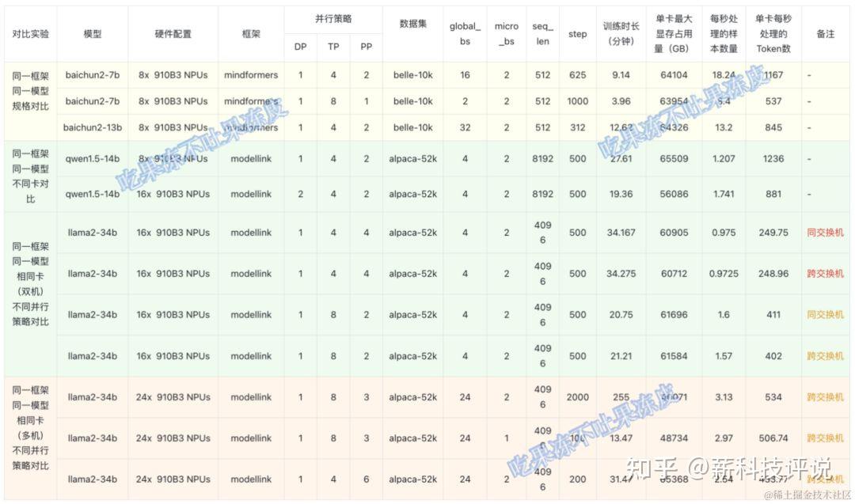Select the 并行策略 header cell

[x=332, y=17]
